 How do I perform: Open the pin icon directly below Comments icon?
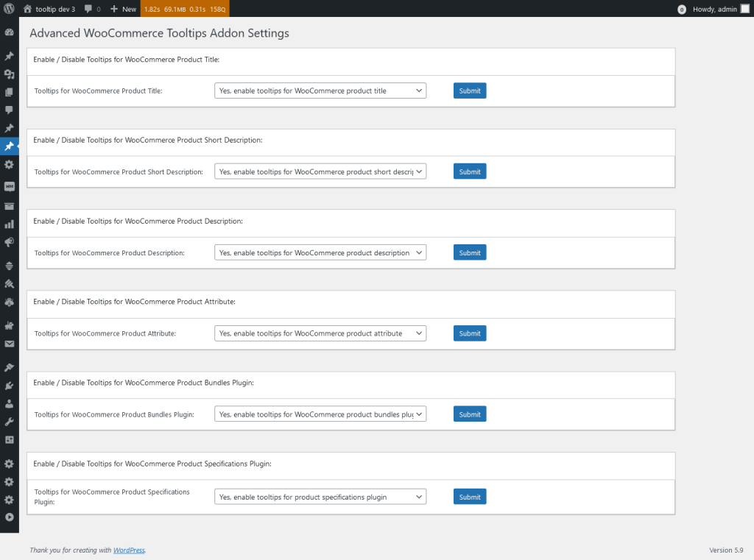coord(9,128)
